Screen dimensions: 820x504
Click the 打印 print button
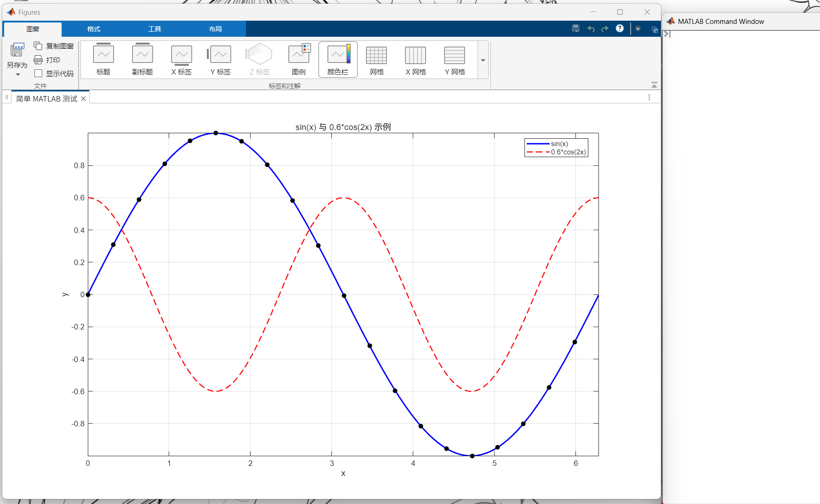click(47, 60)
